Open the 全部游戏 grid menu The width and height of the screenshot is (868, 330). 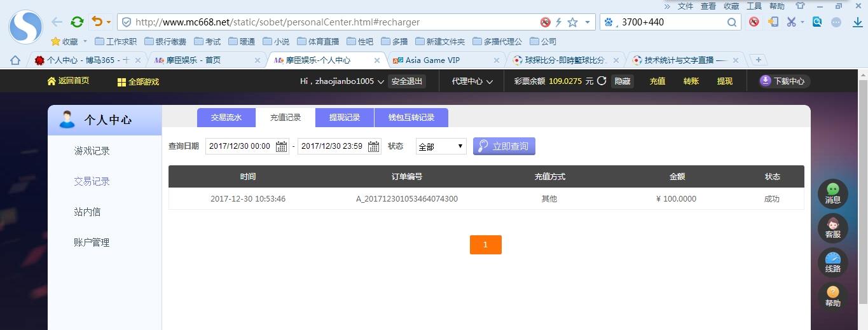click(x=138, y=81)
